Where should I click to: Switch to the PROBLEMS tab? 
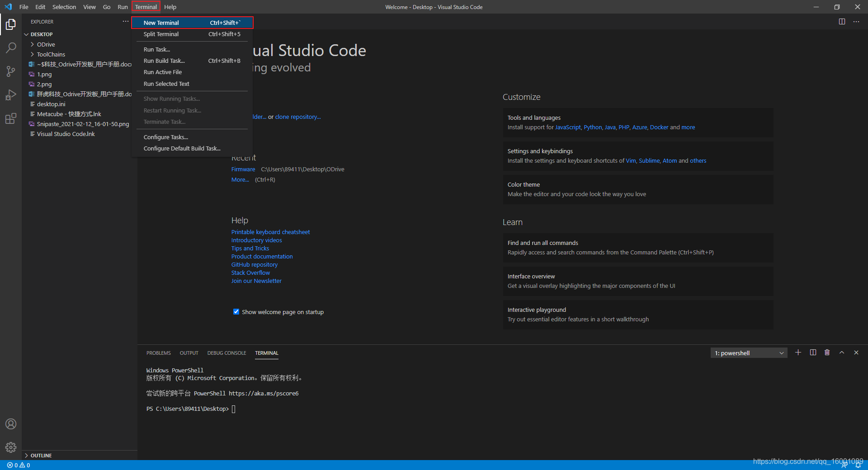159,353
